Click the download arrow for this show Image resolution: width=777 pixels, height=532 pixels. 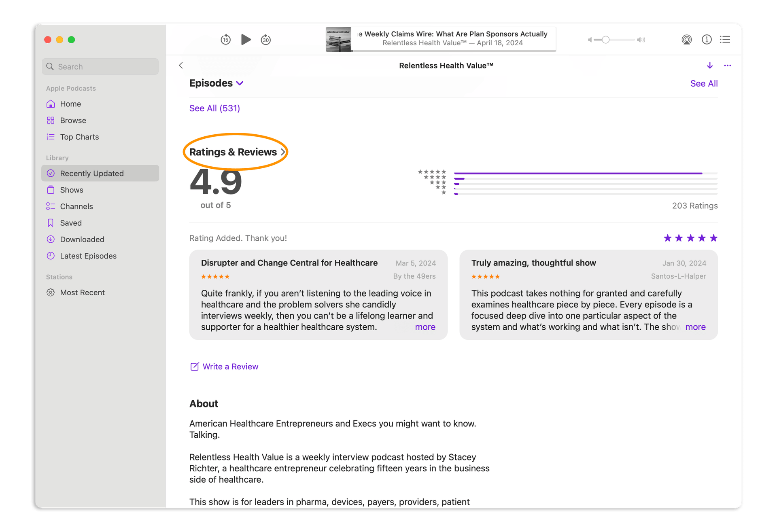tap(709, 66)
